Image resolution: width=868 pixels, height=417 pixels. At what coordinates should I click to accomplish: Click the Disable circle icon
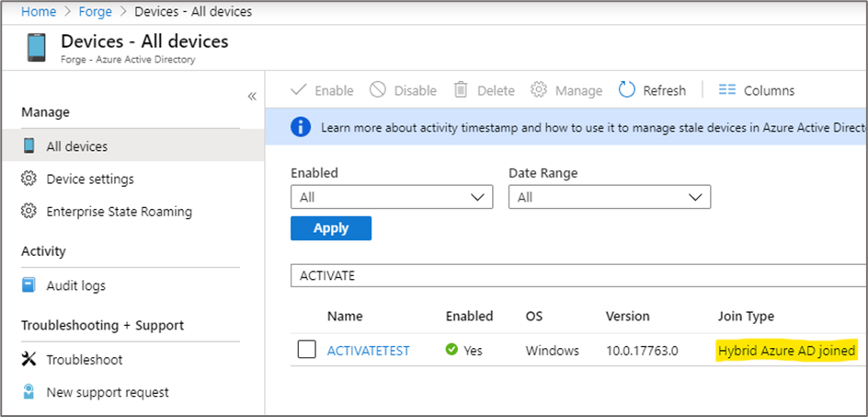pyautogui.click(x=378, y=90)
